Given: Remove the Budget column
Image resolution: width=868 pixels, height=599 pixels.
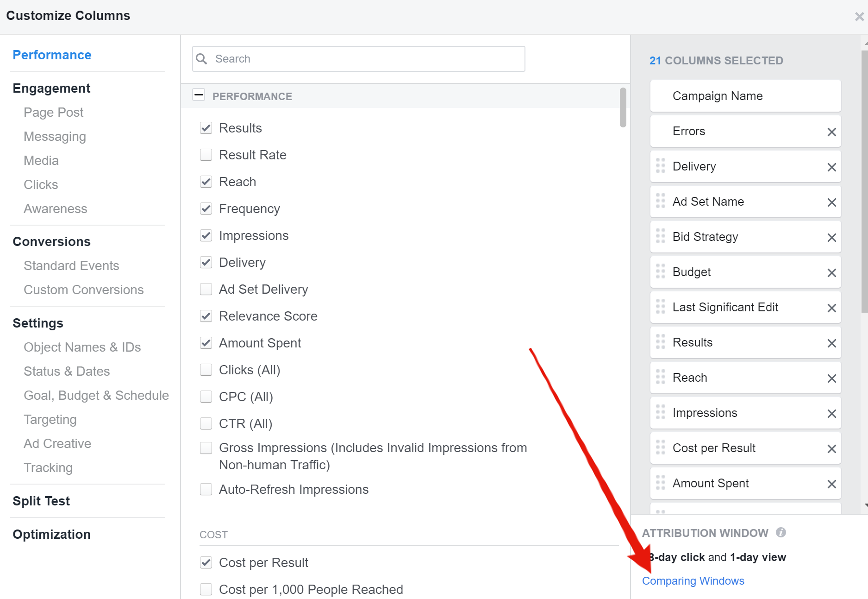Looking at the screenshot, I should pos(831,273).
